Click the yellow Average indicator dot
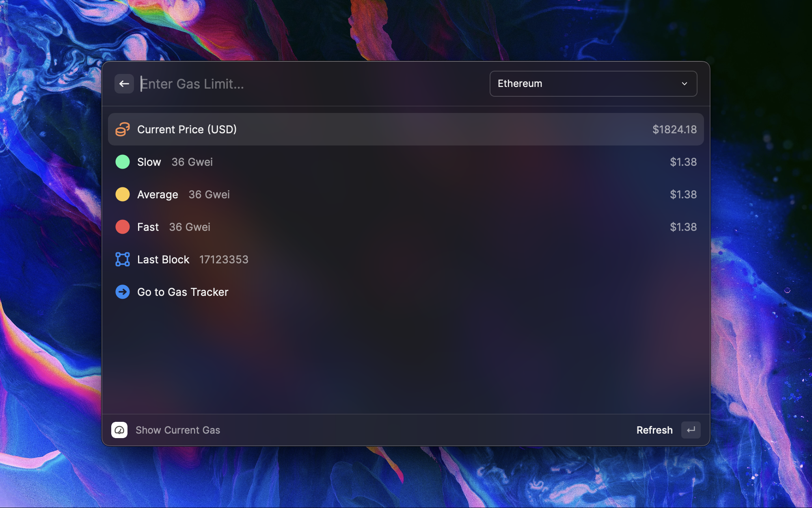The width and height of the screenshot is (812, 508). point(123,194)
